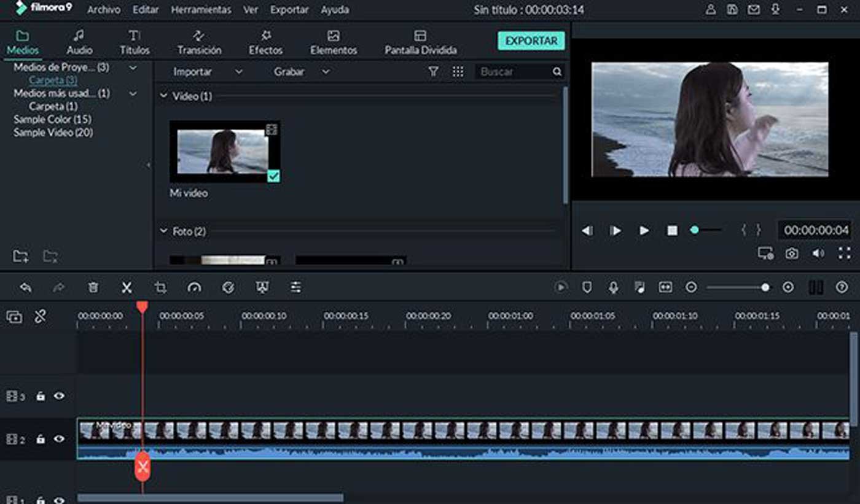Collapse Medios más usados tree chevron
This screenshot has height=504, width=860.
coord(133,94)
